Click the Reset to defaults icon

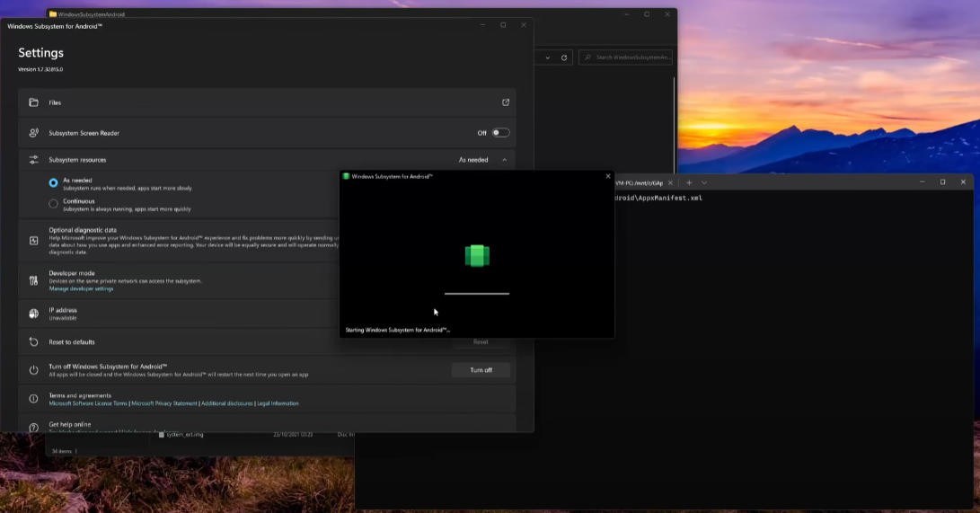tap(34, 341)
